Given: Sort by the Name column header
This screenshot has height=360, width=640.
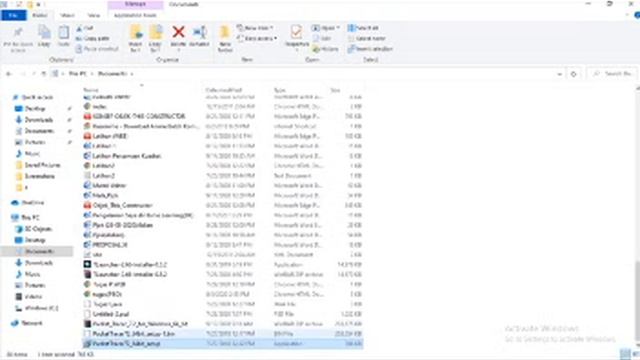Looking at the screenshot, I should coord(91,90).
